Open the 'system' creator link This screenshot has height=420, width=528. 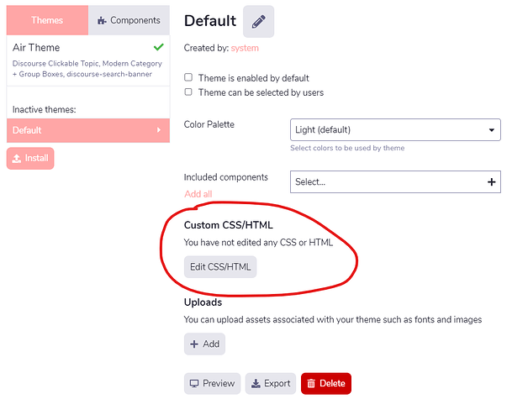point(245,48)
